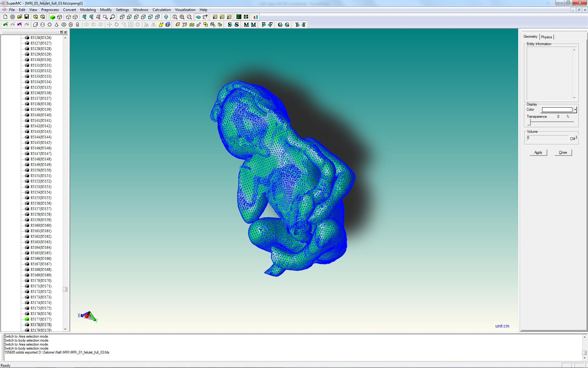Screen dimensions: 588x368
Task: Click the isometric view cube icon
Action: 166,17
